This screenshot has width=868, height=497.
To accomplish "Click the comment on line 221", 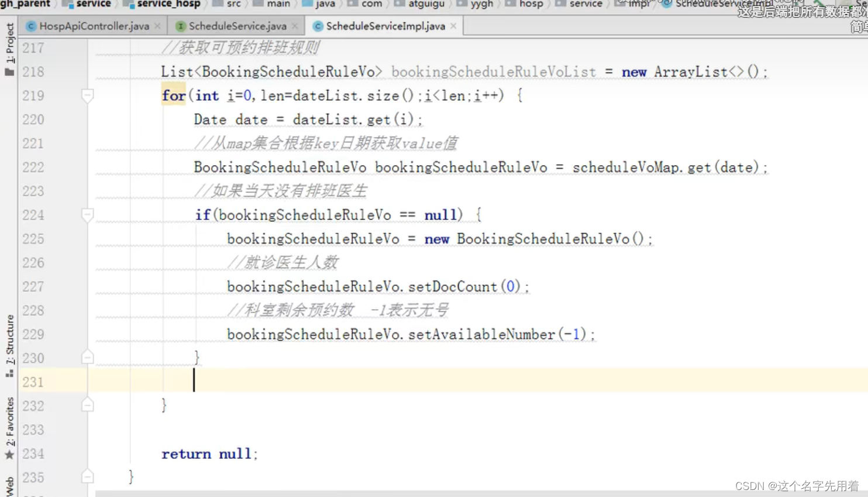I will (326, 143).
